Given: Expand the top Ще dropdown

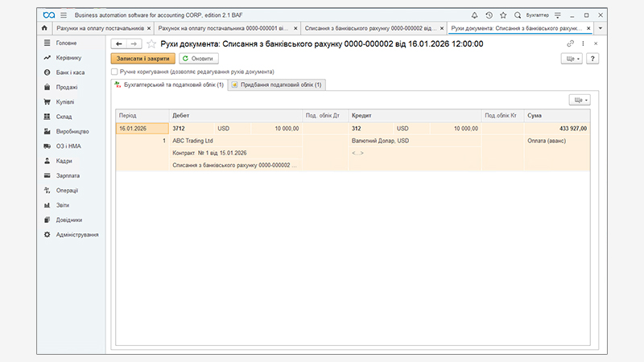Looking at the screenshot, I should 572,59.
